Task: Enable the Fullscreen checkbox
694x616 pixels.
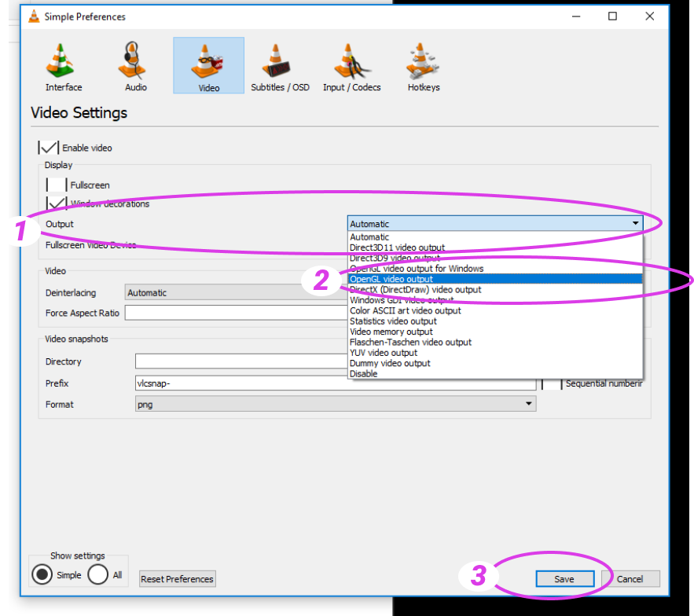Action: pos(57,185)
